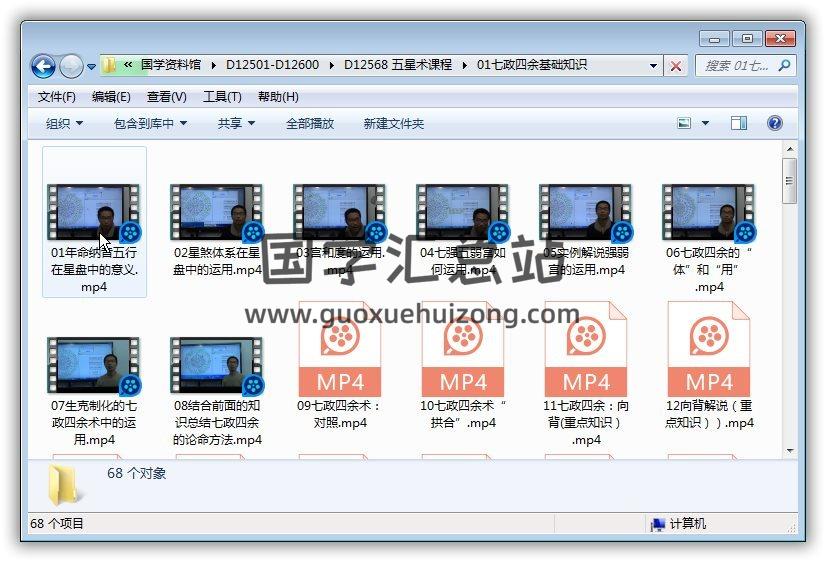
Task: Click the Forward navigation arrow
Action: pyautogui.click(x=71, y=66)
